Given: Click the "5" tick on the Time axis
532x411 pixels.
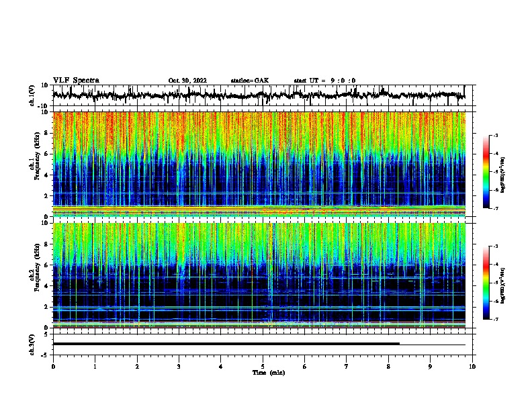Looking at the screenshot, I should [x=263, y=367].
